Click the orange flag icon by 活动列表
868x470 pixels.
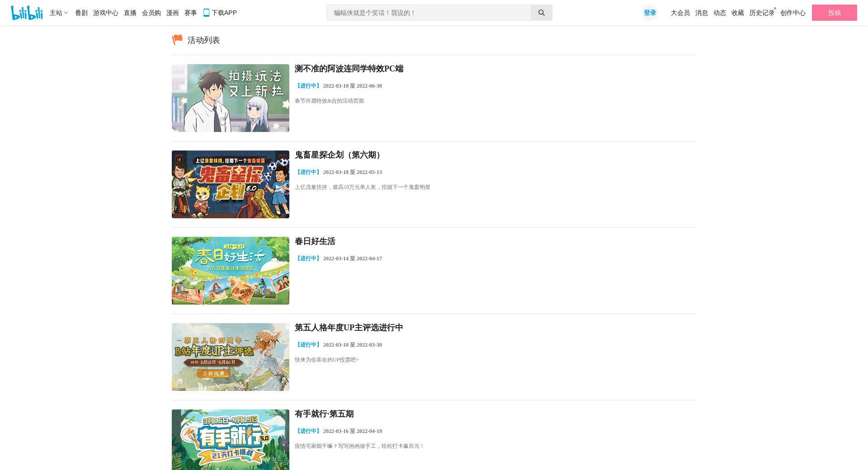click(177, 40)
